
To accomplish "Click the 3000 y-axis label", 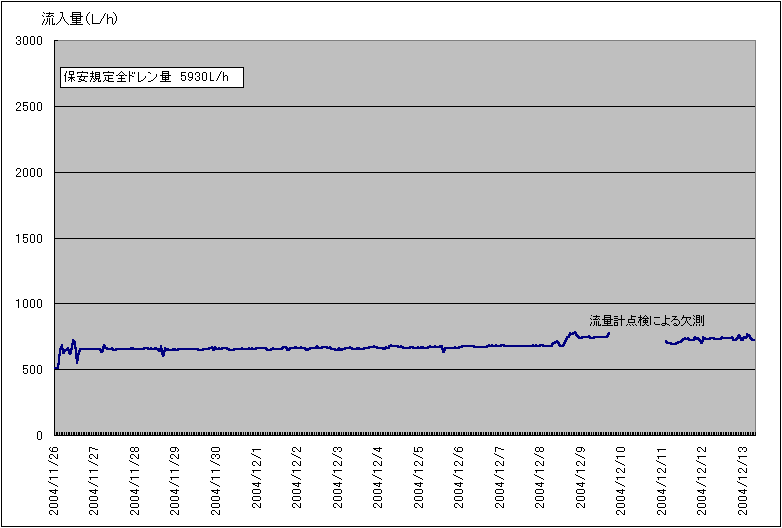I will point(29,41).
